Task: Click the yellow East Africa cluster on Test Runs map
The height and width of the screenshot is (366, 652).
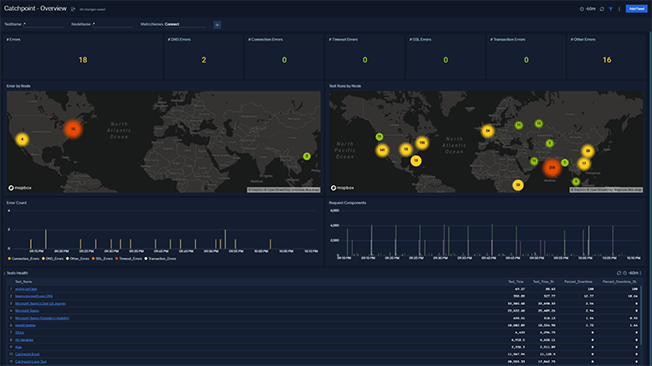Action: tap(518, 185)
